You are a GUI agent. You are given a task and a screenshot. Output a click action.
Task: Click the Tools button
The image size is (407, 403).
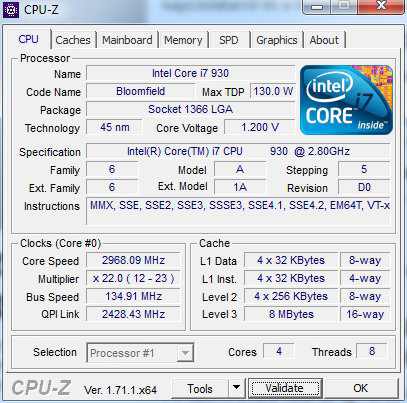[x=200, y=388]
